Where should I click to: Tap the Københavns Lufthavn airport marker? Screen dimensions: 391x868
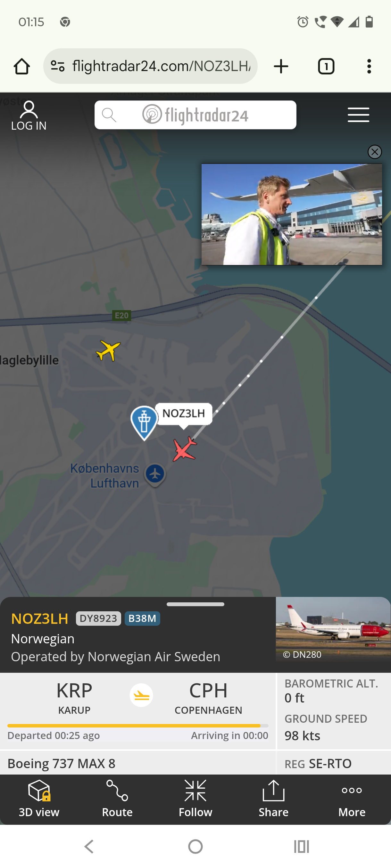[155, 475]
